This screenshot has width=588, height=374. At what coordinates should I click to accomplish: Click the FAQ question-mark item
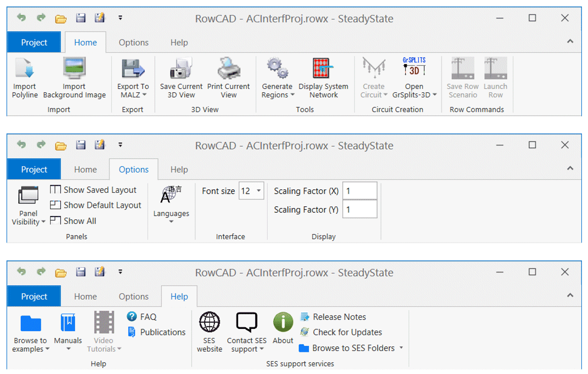[141, 317]
